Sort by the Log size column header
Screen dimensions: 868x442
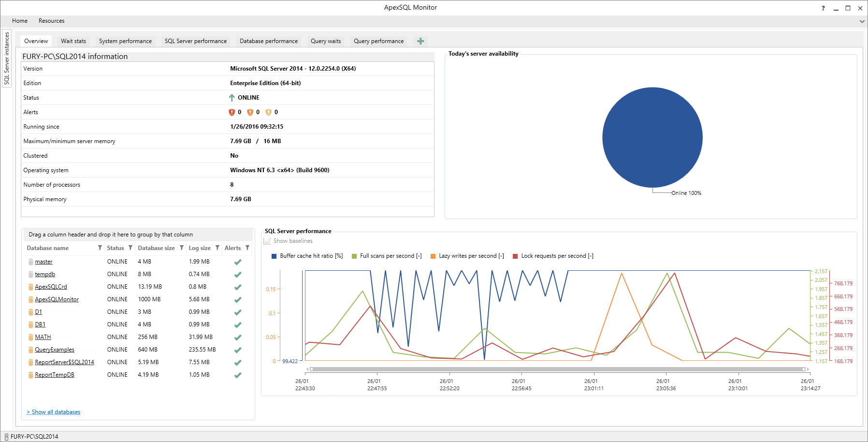pyautogui.click(x=200, y=248)
